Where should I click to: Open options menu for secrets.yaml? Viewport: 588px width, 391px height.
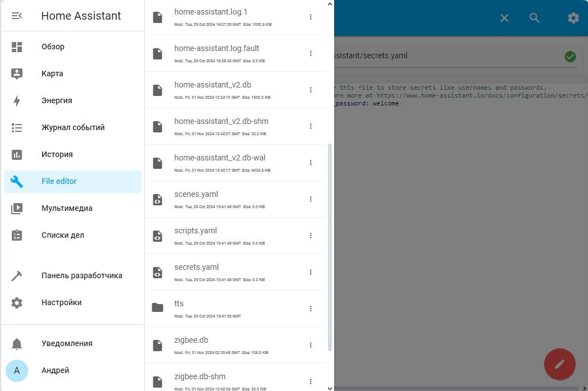tap(311, 272)
